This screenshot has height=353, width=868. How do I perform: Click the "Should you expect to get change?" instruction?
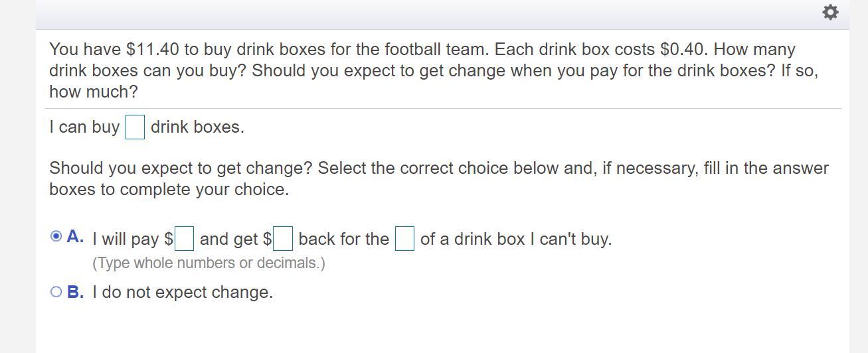pos(438,178)
